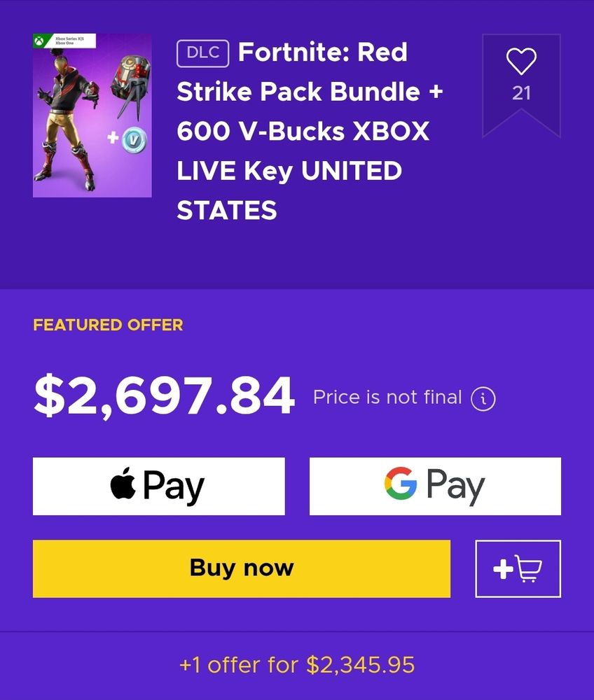Click the Xbox logo on cover art

tap(40, 41)
